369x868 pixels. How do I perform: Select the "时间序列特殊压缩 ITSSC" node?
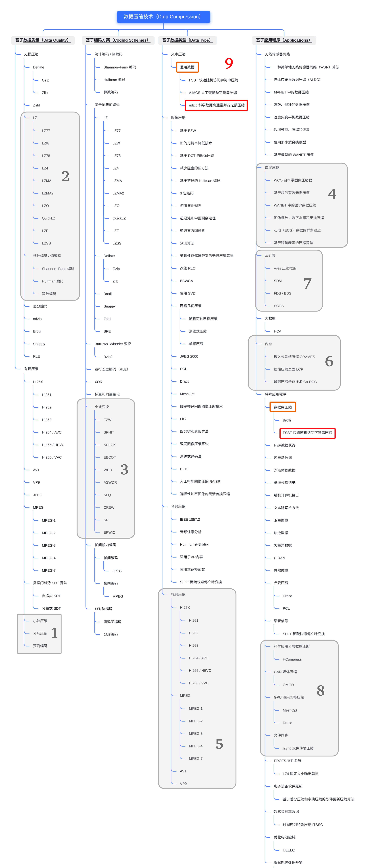[303, 825]
